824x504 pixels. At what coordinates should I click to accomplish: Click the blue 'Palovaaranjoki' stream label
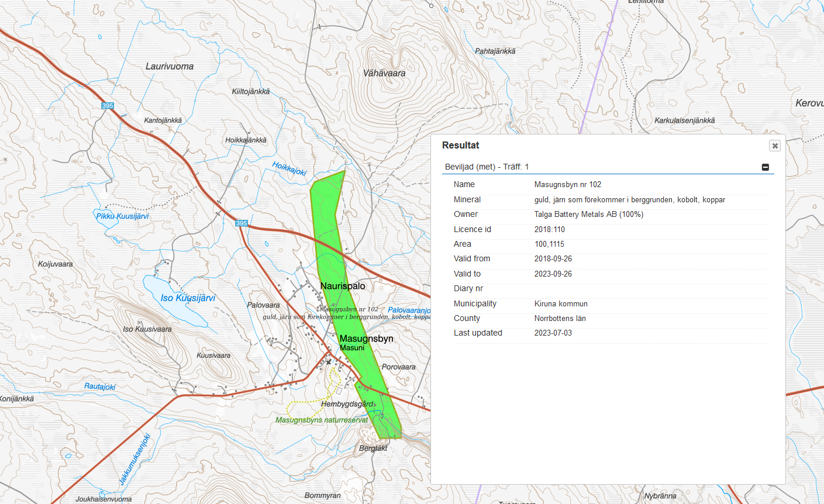tap(409, 310)
